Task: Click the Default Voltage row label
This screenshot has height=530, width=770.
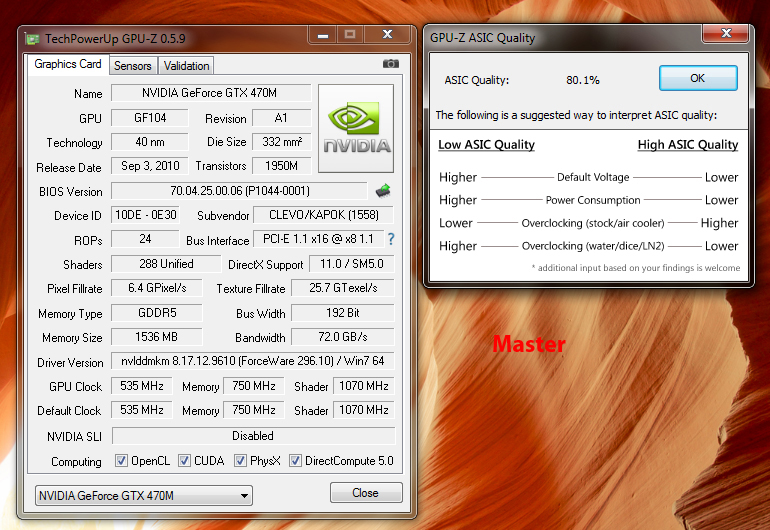Action: [x=593, y=177]
